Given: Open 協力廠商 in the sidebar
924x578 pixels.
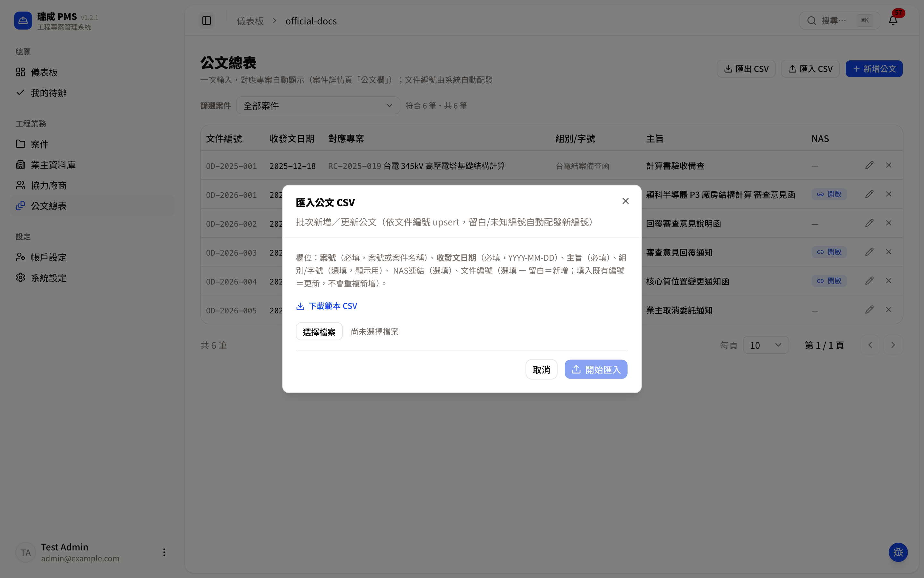Looking at the screenshot, I should click(x=92, y=185).
